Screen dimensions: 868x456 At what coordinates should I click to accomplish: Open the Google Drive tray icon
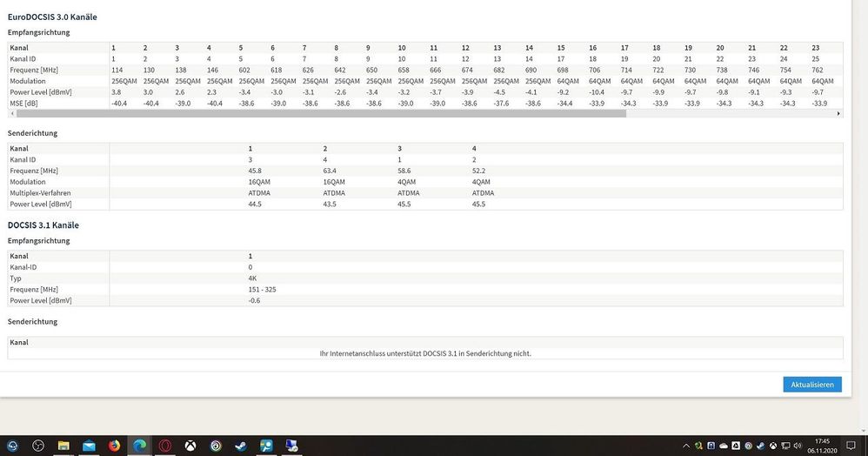(736, 446)
